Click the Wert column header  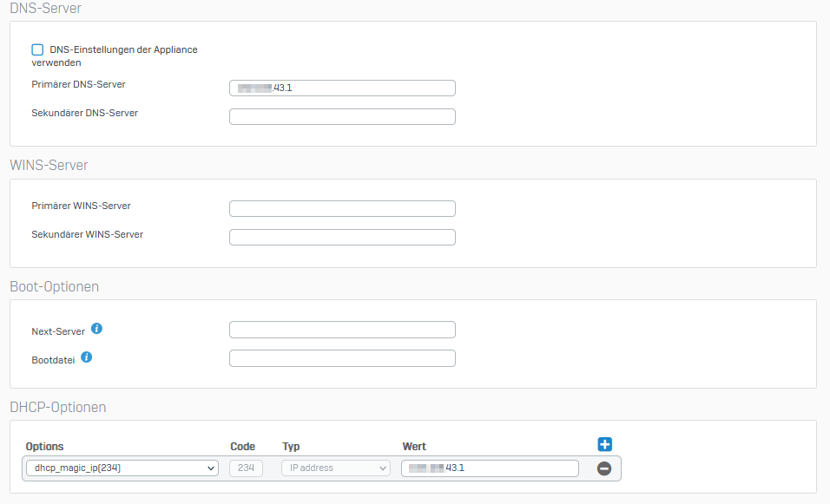click(x=414, y=447)
